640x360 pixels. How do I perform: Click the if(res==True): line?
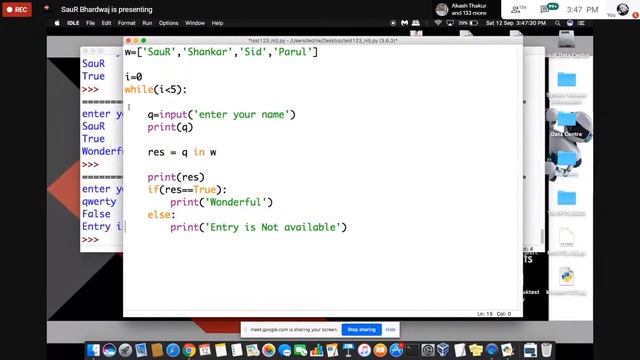click(x=187, y=189)
